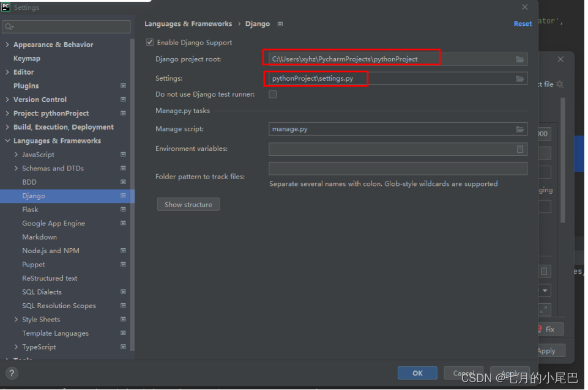Click the Apply button in the background dialog
Viewport: 588px width, 390px height.
tap(551, 351)
